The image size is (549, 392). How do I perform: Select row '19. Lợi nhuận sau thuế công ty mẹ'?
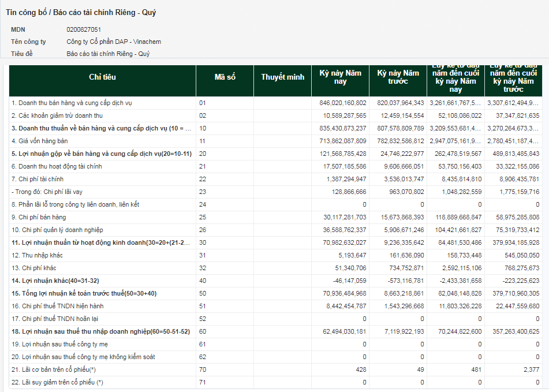tap(275, 344)
